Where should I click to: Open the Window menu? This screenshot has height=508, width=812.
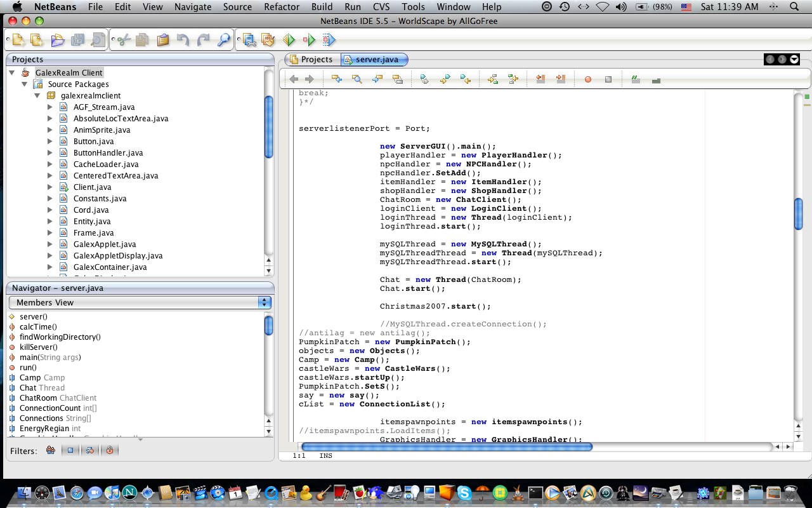click(454, 7)
